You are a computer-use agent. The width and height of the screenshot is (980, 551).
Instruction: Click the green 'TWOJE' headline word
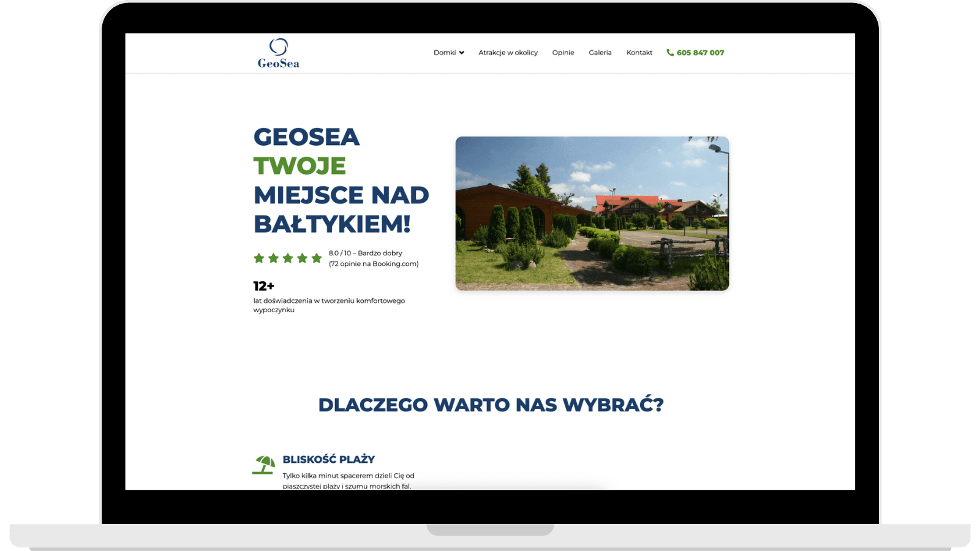tap(300, 166)
